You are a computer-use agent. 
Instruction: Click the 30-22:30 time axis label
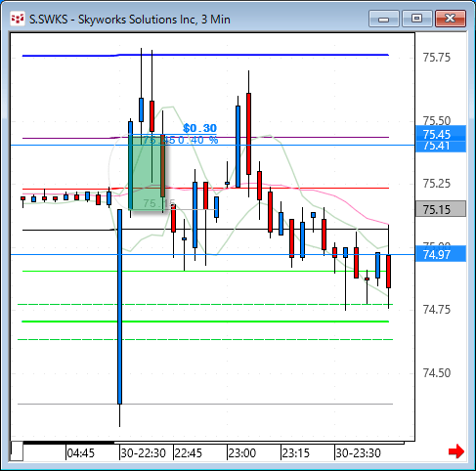click(x=143, y=453)
